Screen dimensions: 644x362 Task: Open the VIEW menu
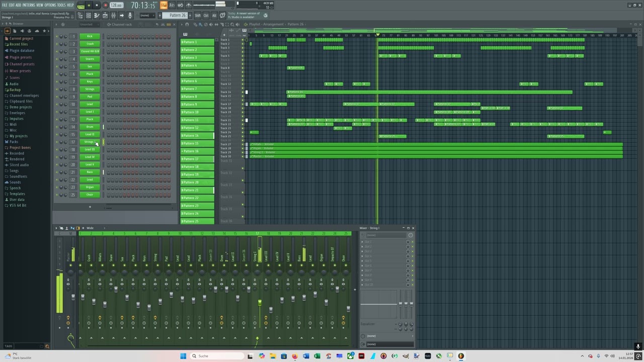coord(40,5)
